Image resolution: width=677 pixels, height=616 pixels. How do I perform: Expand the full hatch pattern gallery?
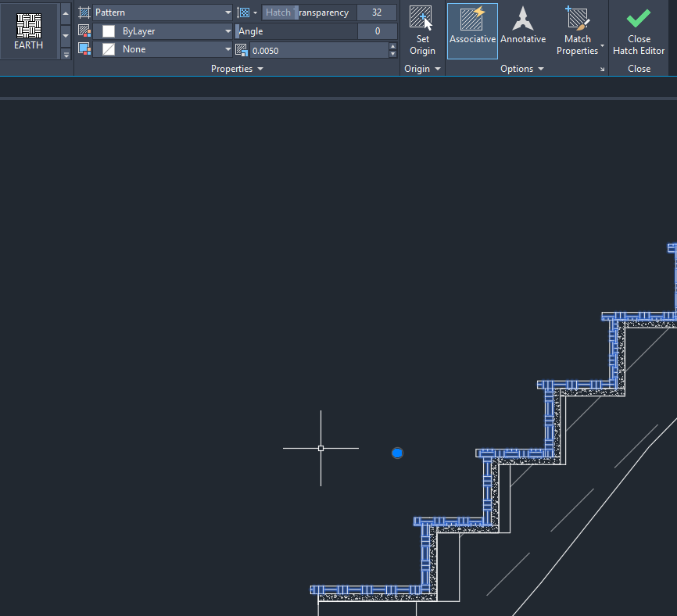pyautogui.click(x=66, y=54)
